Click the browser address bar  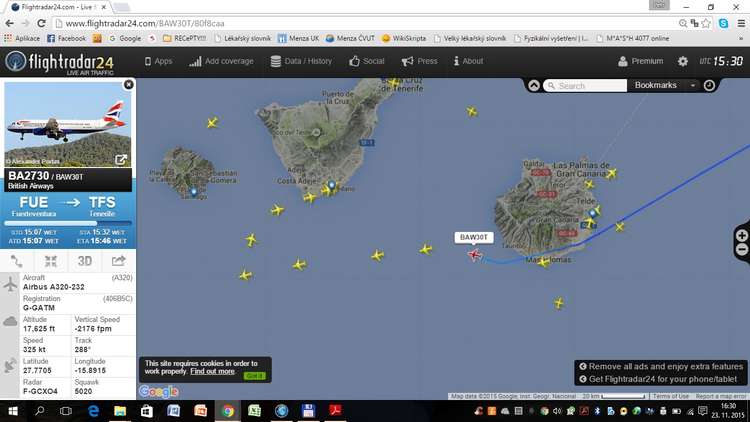click(364, 23)
